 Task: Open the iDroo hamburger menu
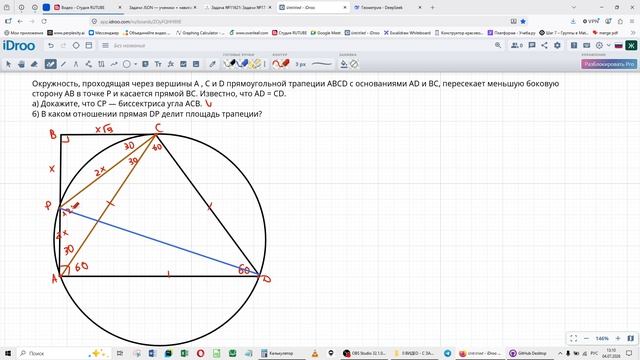tap(105, 46)
